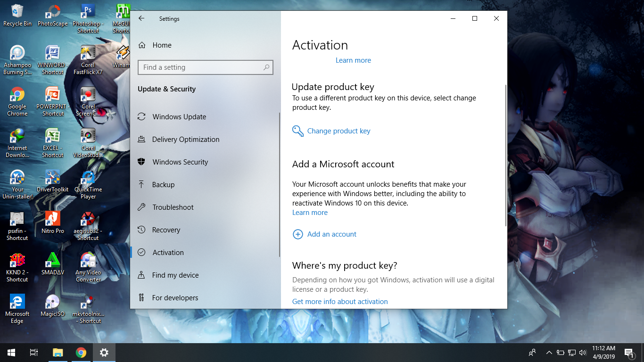Click the Settings back arrow
This screenshot has width=644, height=362.
[141, 18]
